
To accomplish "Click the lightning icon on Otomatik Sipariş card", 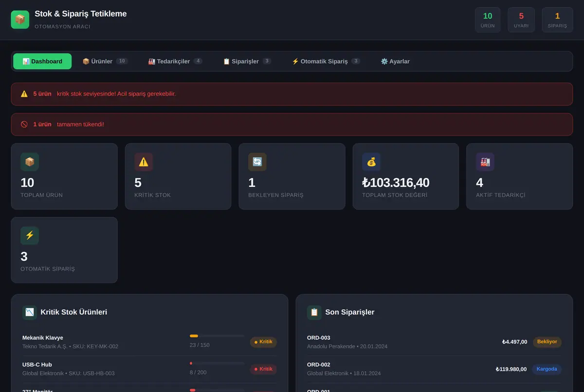I will tap(30, 235).
